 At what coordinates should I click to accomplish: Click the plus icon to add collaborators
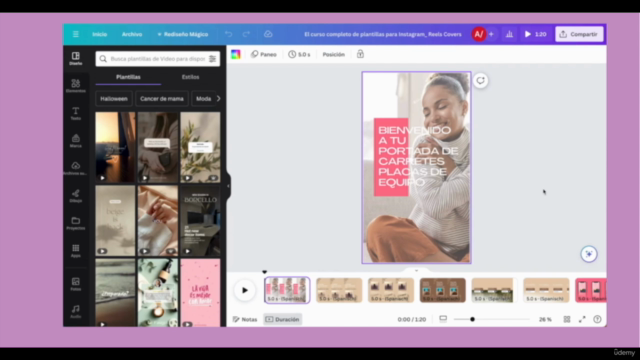click(491, 34)
